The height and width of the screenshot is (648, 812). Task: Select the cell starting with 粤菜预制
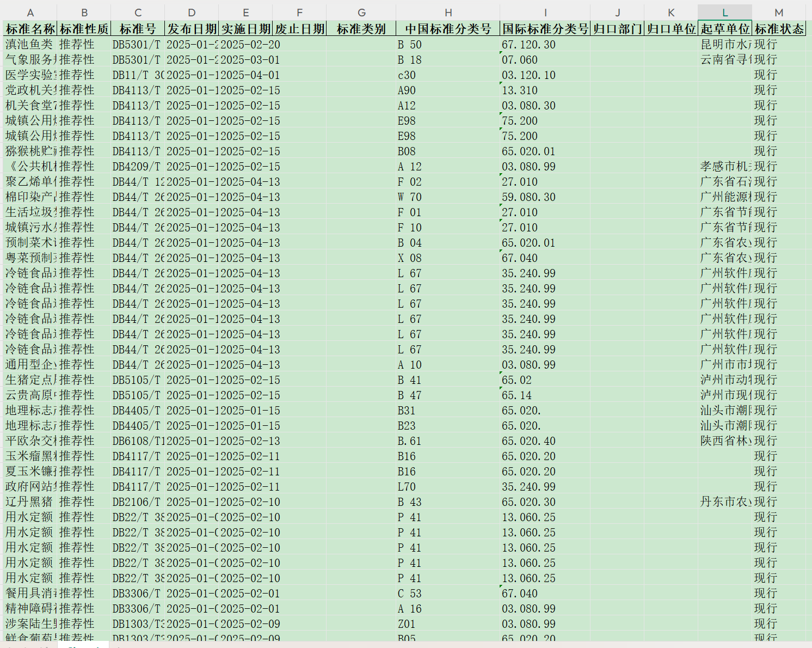click(x=30, y=258)
